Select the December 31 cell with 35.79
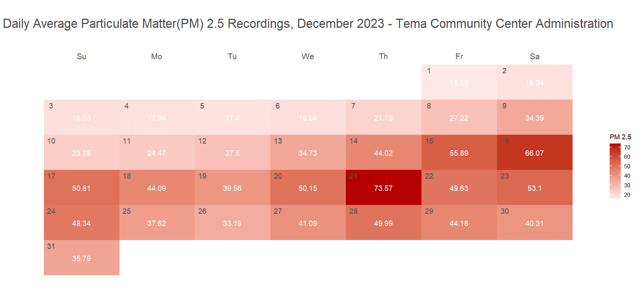Viewport: 644px width, 308px height. click(x=81, y=258)
